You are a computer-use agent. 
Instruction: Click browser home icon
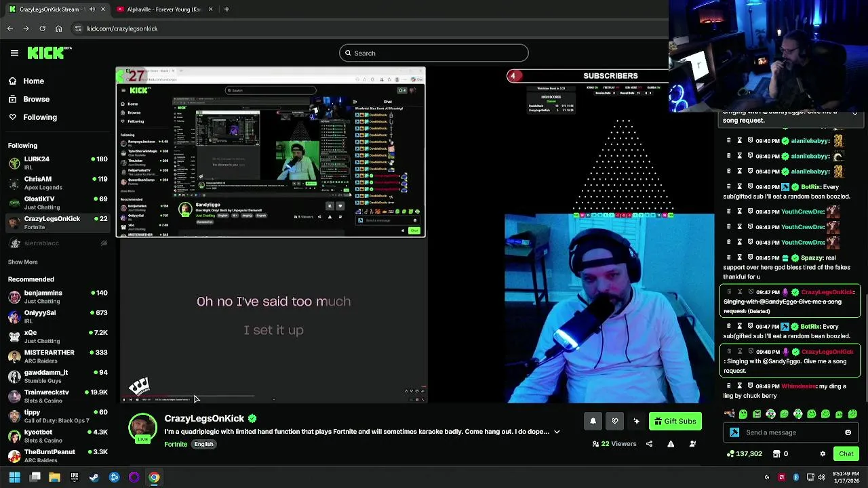[x=58, y=28]
